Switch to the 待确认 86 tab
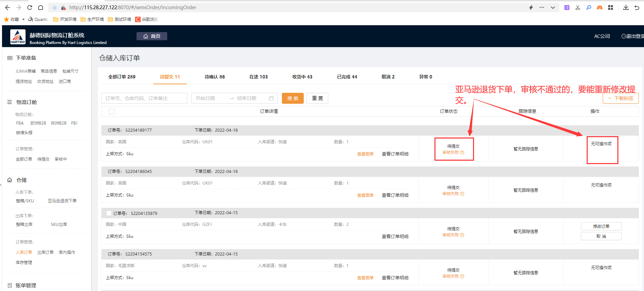 pyautogui.click(x=215, y=77)
